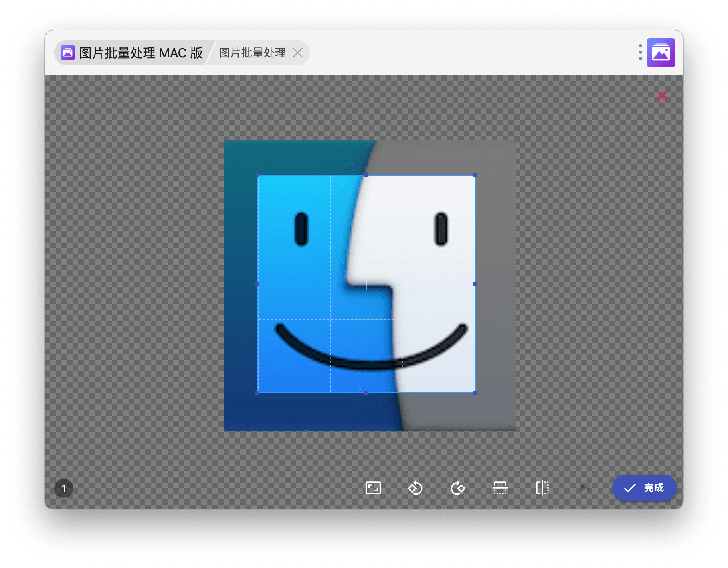Click the bottom-middle crop handle

pos(366,393)
